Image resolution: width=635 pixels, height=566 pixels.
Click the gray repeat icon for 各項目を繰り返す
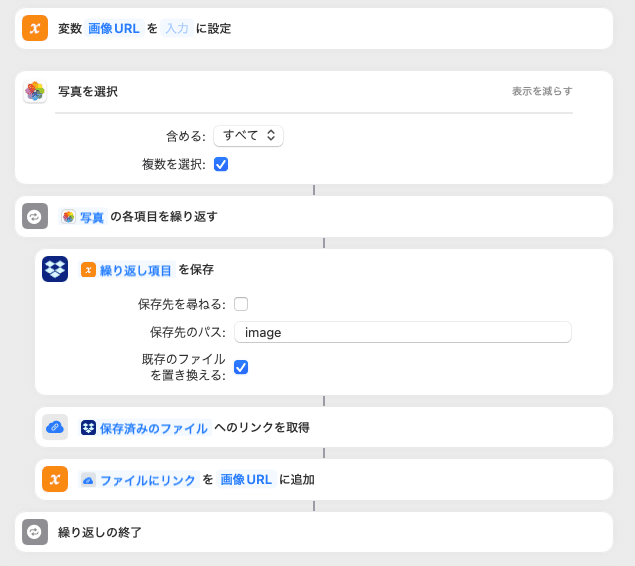(35, 217)
